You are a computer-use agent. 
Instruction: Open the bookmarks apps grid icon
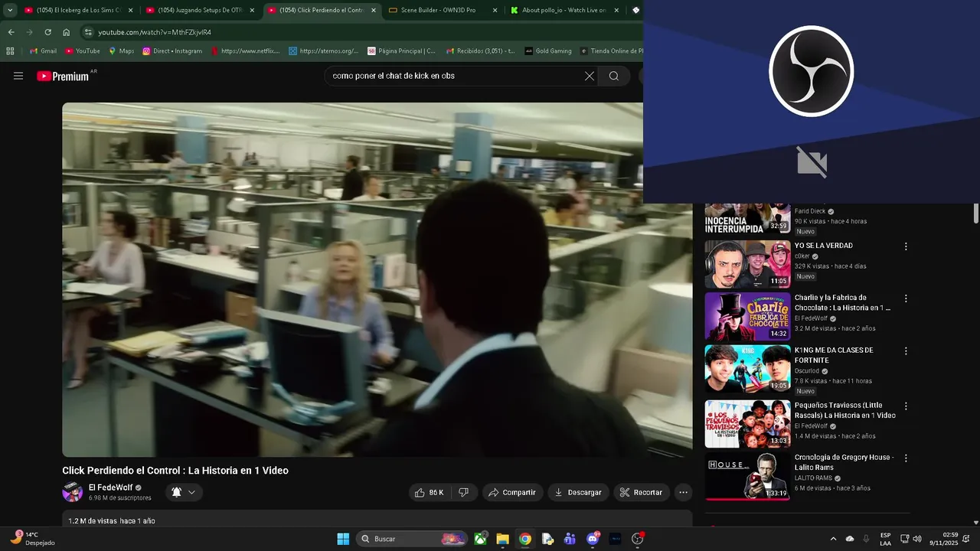pyautogui.click(x=10, y=51)
